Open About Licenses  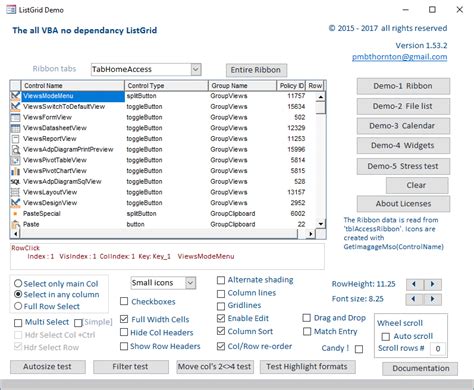click(403, 204)
